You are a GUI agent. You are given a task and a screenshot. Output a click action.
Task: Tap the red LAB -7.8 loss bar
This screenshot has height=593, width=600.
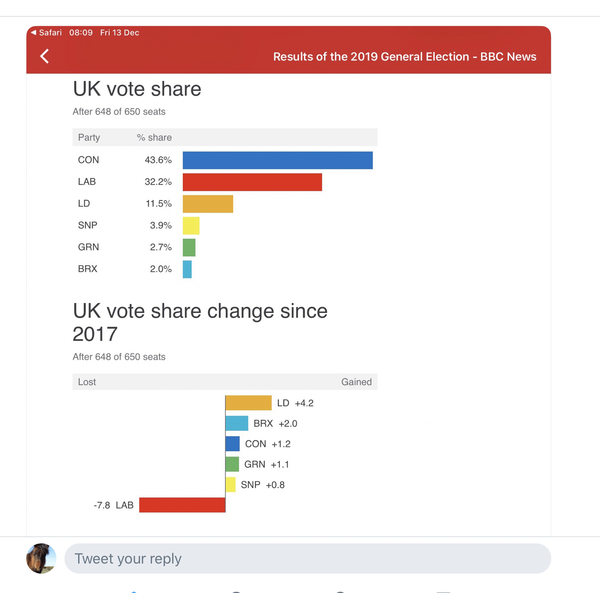pyautogui.click(x=182, y=505)
